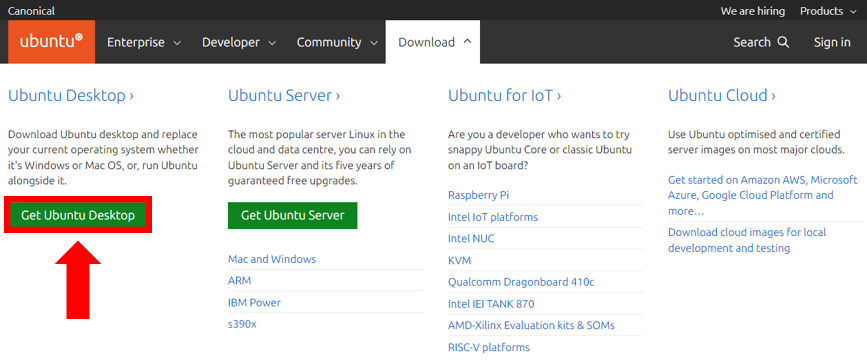Open the Community menu
The height and width of the screenshot is (363, 867).
pos(337,42)
